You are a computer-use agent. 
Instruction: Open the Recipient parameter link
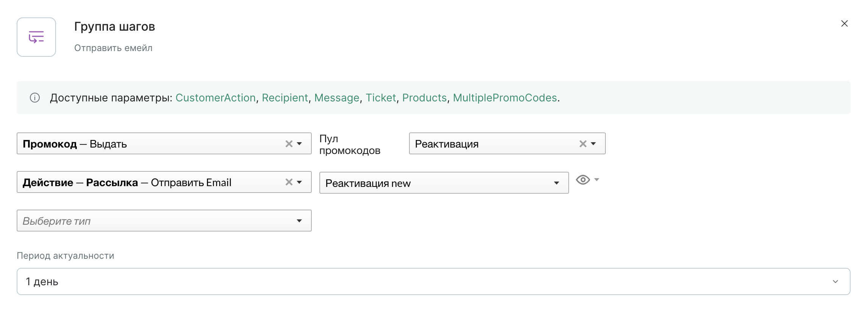[x=285, y=98]
